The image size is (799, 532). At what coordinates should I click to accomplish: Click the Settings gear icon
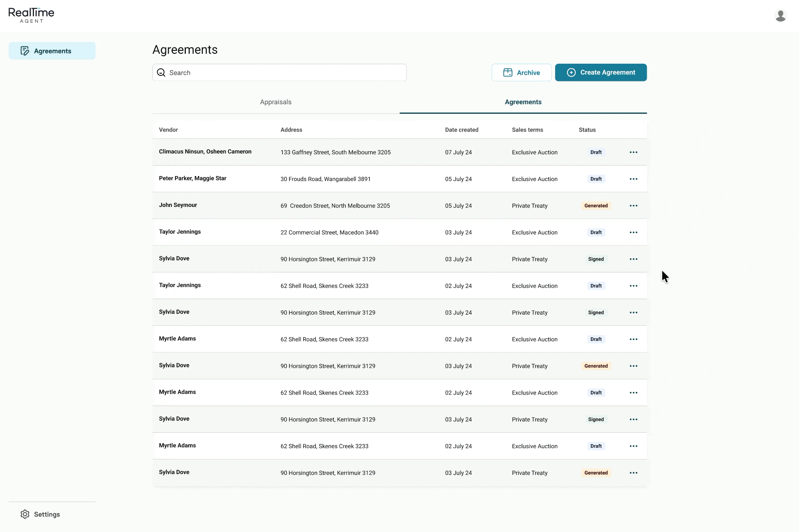pyautogui.click(x=25, y=514)
